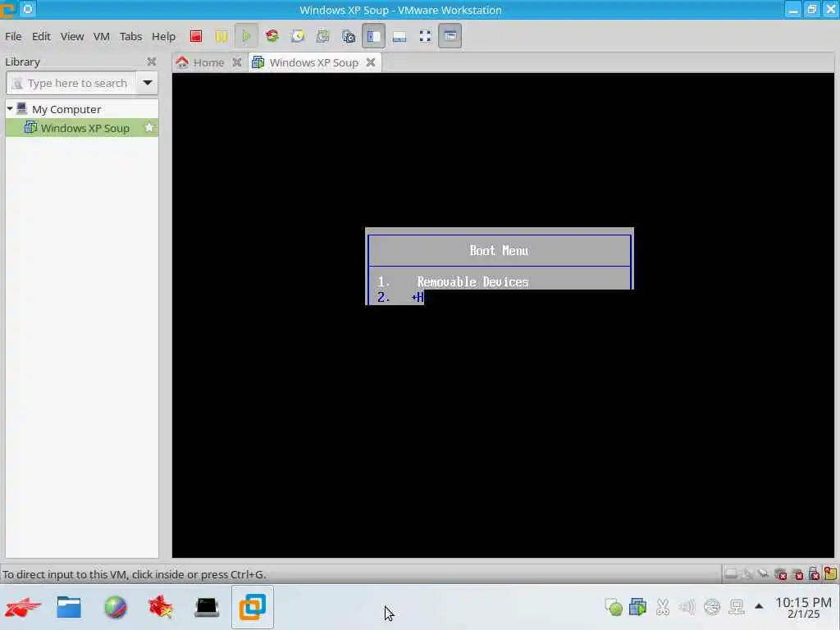
Task: Launch the globe web browser taskbar icon
Action: click(x=115, y=607)
